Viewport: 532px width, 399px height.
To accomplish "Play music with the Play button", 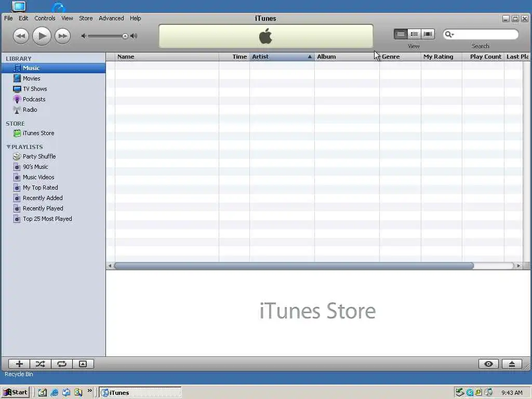I will click(x=42, y=36).
